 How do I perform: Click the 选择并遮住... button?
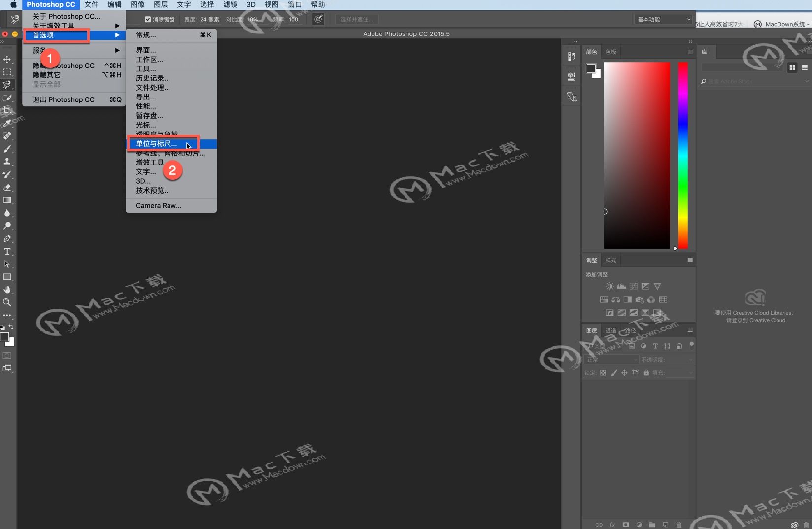pyautogui.click(x=357, y=19)
